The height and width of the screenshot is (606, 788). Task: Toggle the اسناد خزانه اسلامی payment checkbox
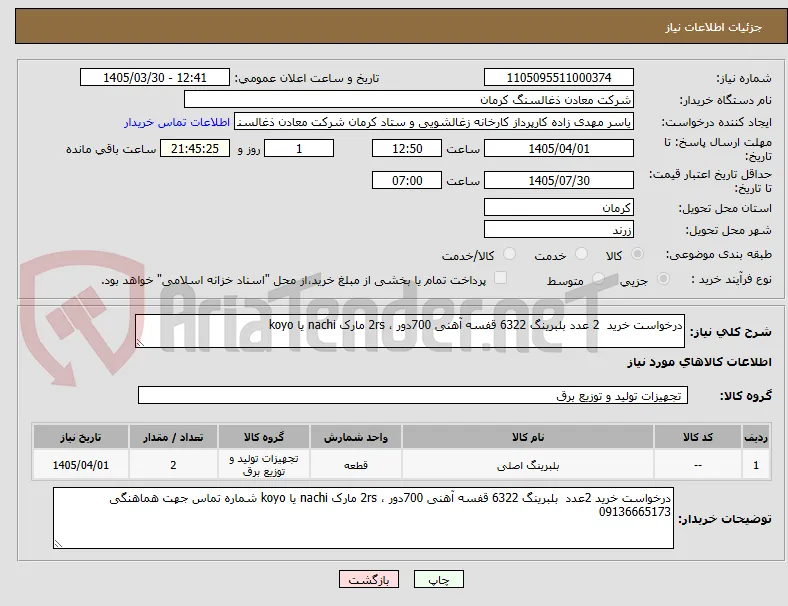pos(501,278)
